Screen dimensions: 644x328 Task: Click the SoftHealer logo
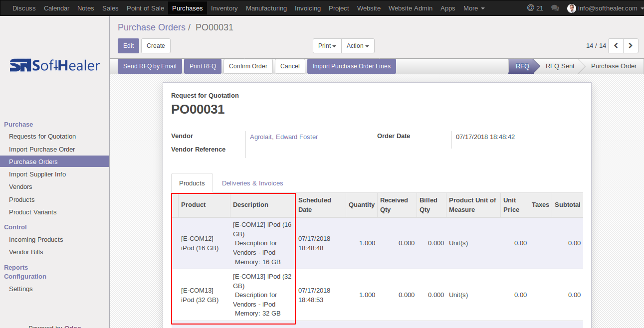pos(55,65)
